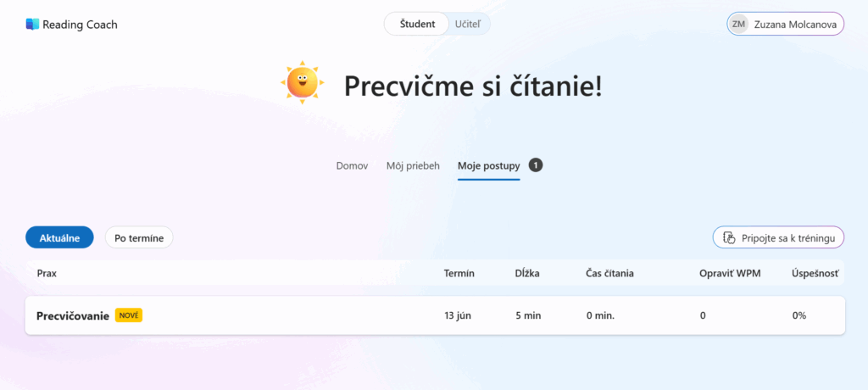Click the ZM profile avatar
This screenshot has width=868, height=390.
pos(738,24)
